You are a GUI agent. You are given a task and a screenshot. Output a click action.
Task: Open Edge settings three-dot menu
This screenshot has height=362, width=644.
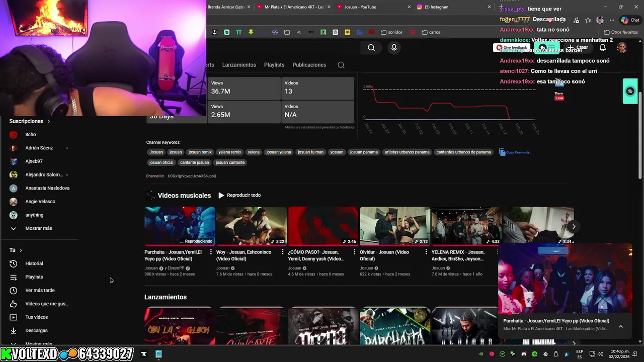tap(612, 20)
